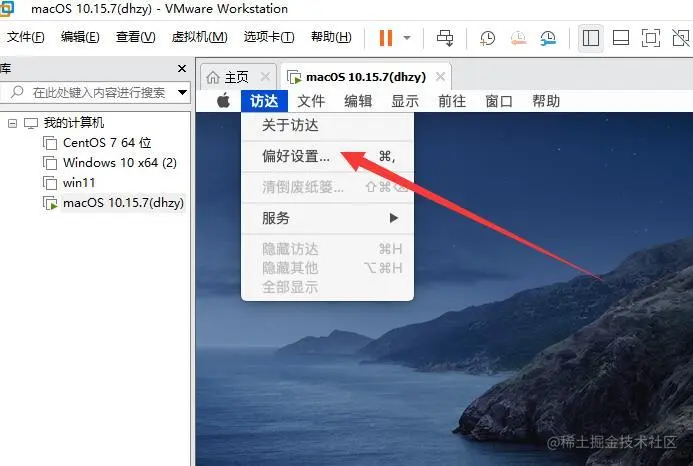This screenshot has height=466, width=693.
Task: Click 隐藏访达 menu entry
Action: click(x=327, y=249)
